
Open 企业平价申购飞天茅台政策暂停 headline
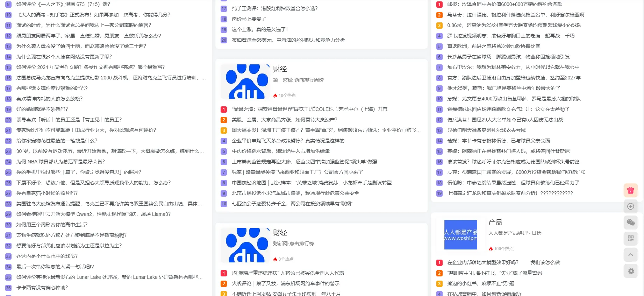288,141
